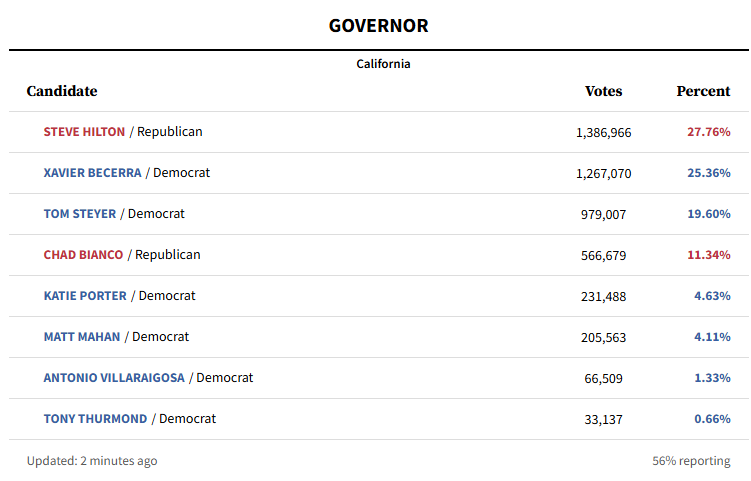
Task: Click Steve Hilton's 27.76% percentage
Action: point(709,132)
